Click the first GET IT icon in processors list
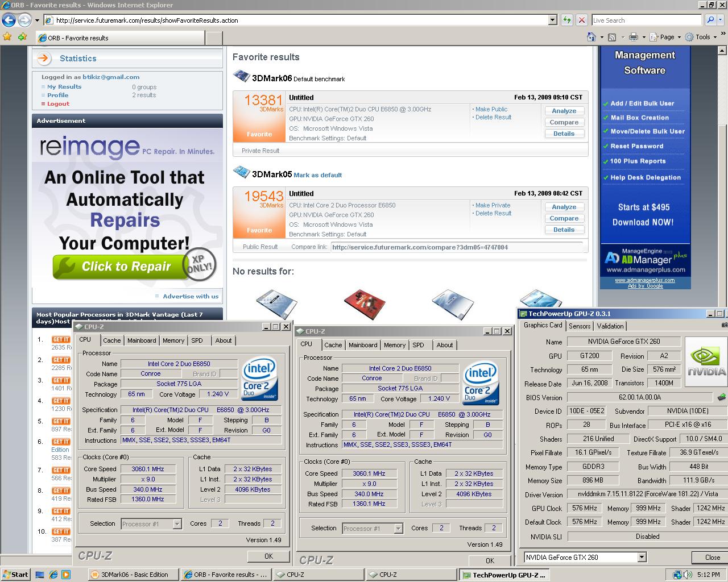The height and width of the screenshot is (582, 728). click(61, 339)
